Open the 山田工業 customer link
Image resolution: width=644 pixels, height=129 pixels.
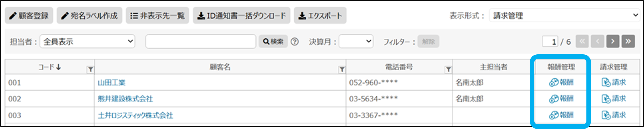coord(111,83)
